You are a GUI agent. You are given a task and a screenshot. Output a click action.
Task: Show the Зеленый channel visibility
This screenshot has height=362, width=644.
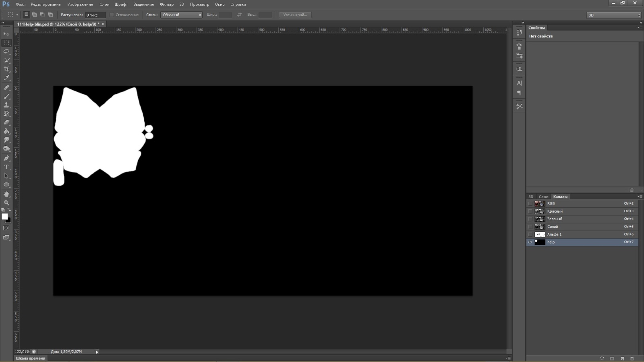pos(530,219)
